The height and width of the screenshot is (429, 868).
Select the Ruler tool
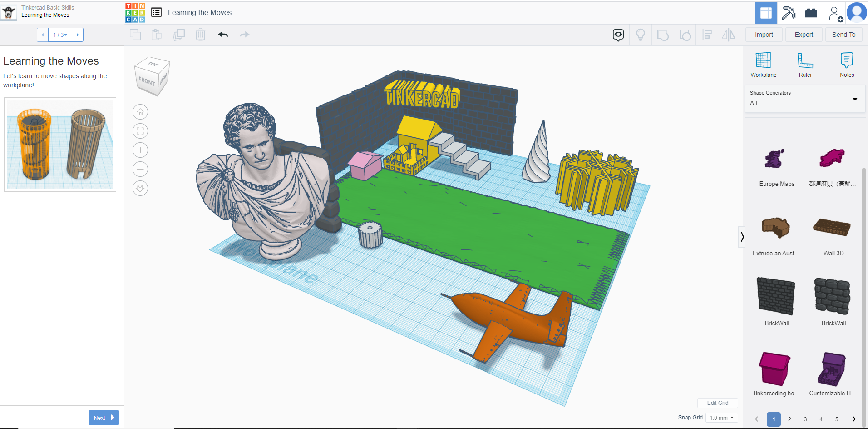(x=805, y=65)
